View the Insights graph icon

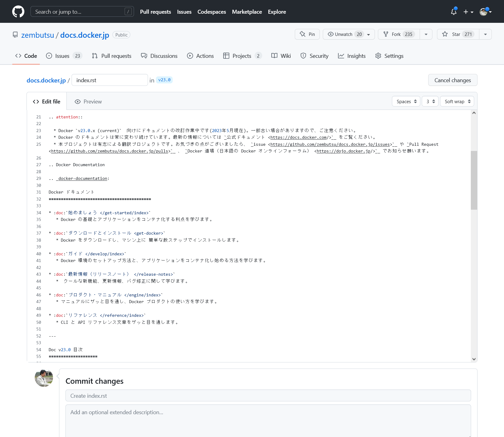(341, 56)
